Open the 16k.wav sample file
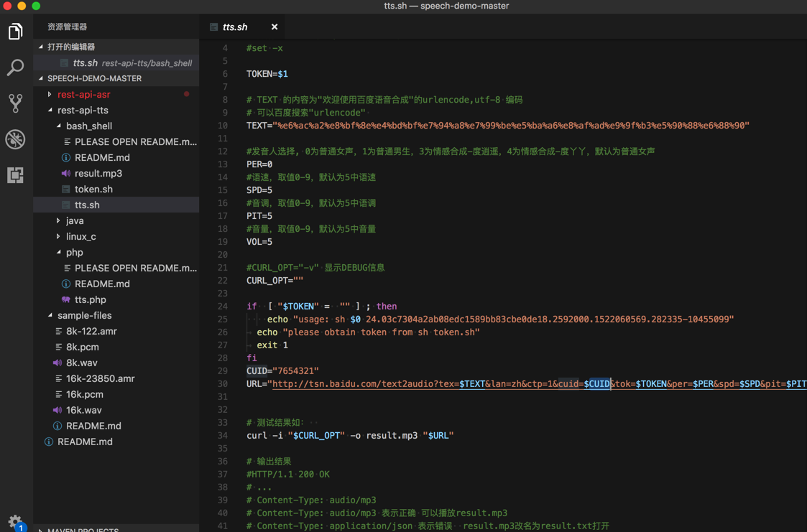 [83, 411]
